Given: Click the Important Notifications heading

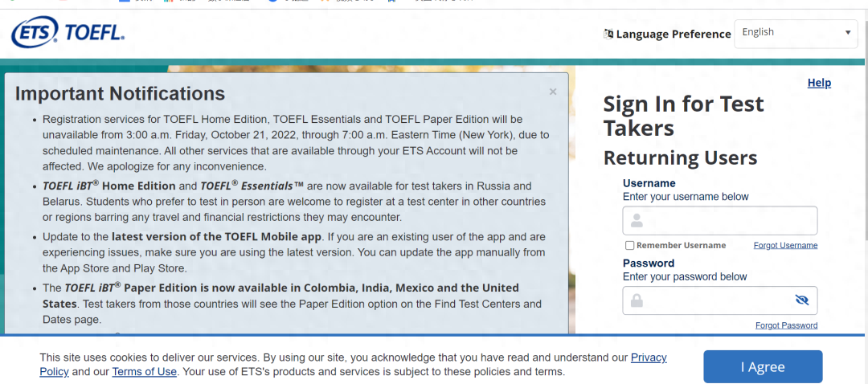Looking at the screenshot, I should 120,93.
